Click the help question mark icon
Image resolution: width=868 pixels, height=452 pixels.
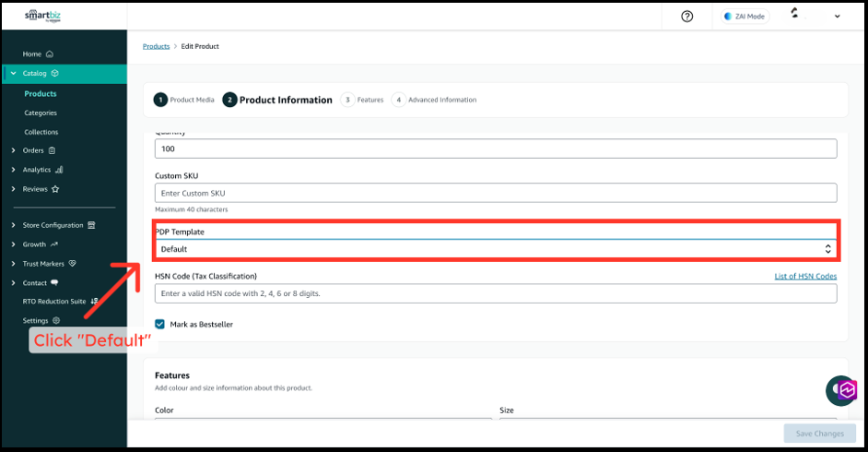pyautogui.click(x=686, y=16)
